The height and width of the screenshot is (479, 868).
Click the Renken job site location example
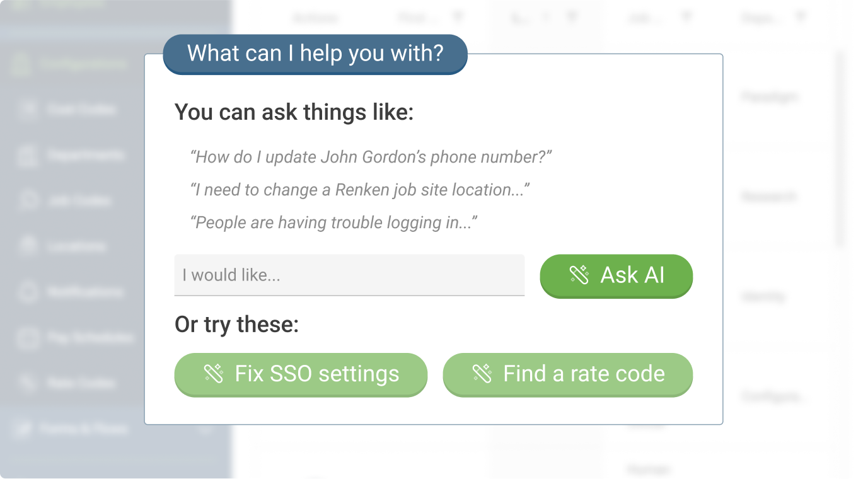pos(360,190)
